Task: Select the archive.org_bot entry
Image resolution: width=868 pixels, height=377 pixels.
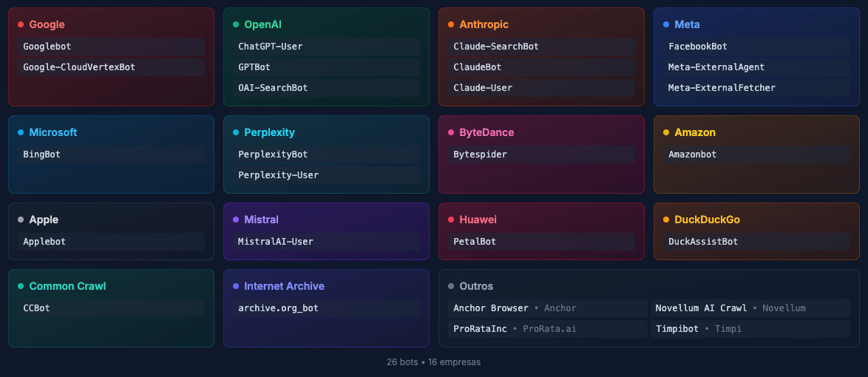Action: click(326, 308)
